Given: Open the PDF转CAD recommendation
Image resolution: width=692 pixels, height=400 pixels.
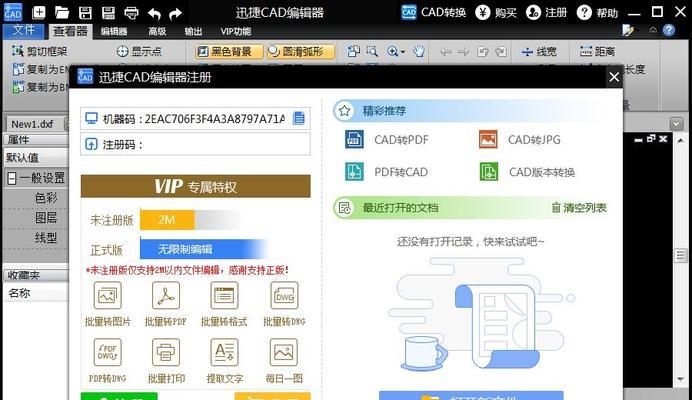Looking at the screenshot, I should 387,172.
